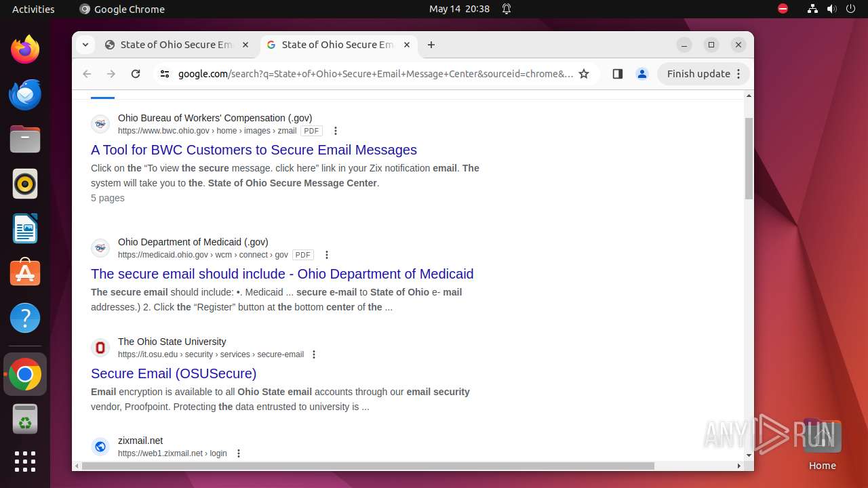Open the clock and calendar menu

459,9
